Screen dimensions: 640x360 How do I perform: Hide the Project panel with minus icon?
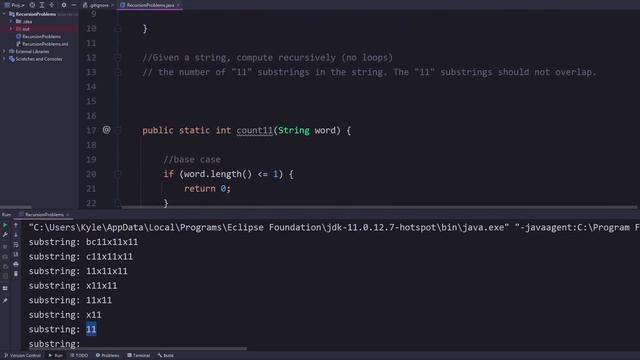[x=73, y=5]
